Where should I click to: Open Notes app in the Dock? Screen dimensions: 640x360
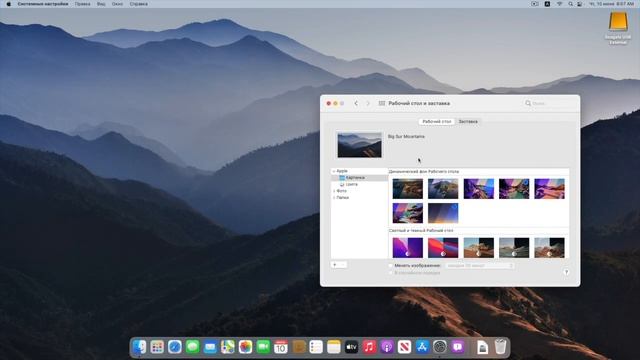[334, 347]
